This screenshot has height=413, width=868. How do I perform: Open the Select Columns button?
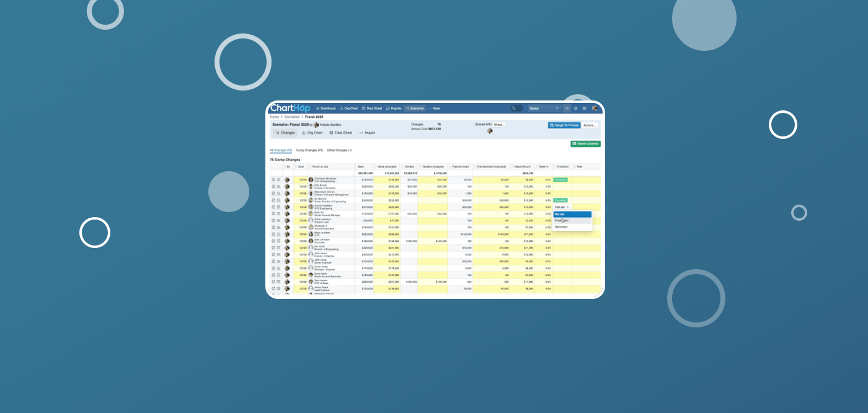(587, 143)
